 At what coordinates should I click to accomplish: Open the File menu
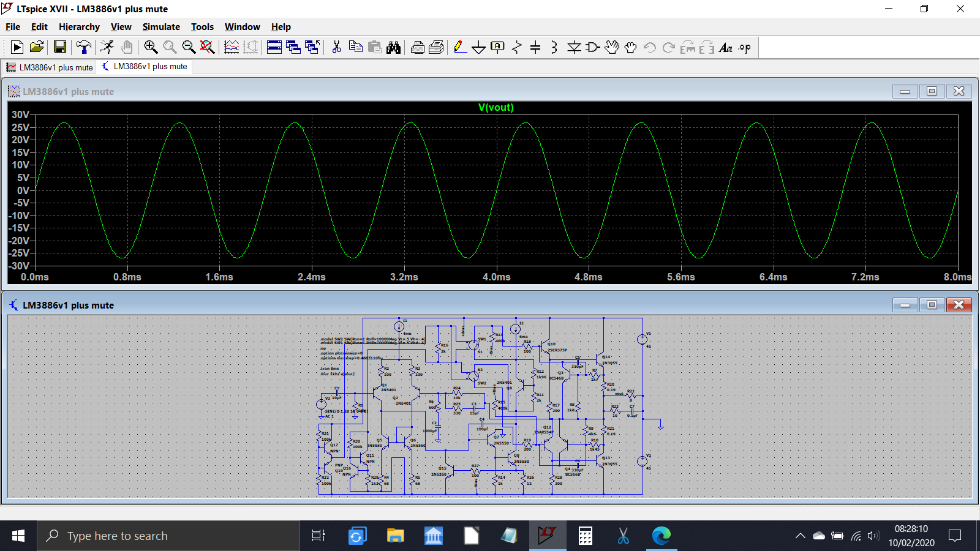[x=13, y=27]
